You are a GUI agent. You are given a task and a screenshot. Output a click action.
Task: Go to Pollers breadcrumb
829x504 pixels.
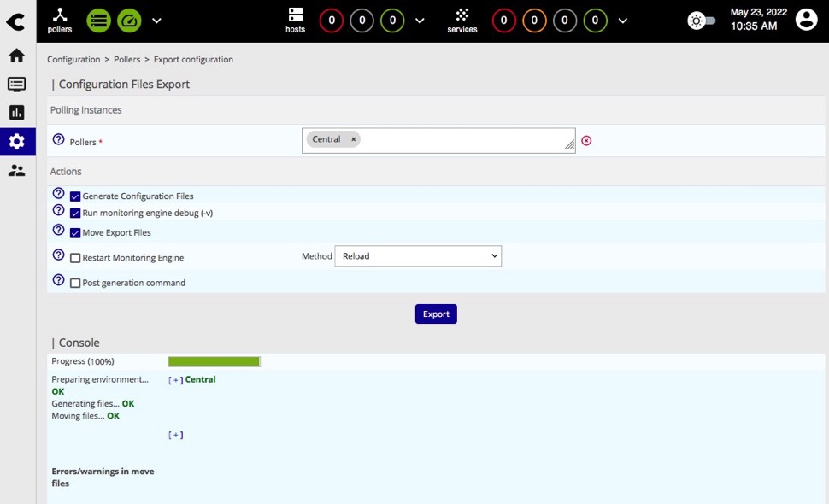tap(126, 60)
